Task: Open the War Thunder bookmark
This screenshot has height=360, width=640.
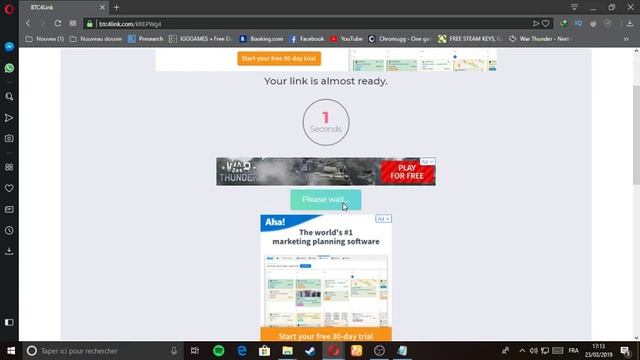Action: tap(539, 39)
